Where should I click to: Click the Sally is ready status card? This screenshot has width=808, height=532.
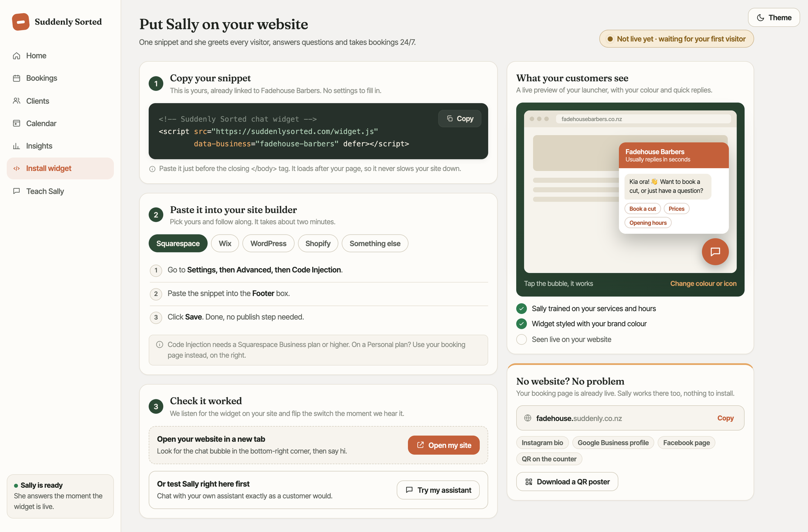pos(60,496)
